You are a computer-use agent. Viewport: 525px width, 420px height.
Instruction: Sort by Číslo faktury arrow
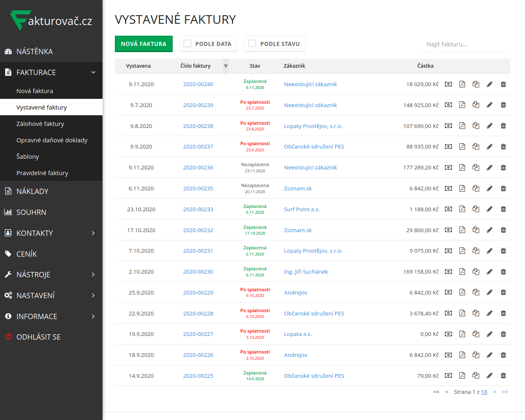click(226, 66)
